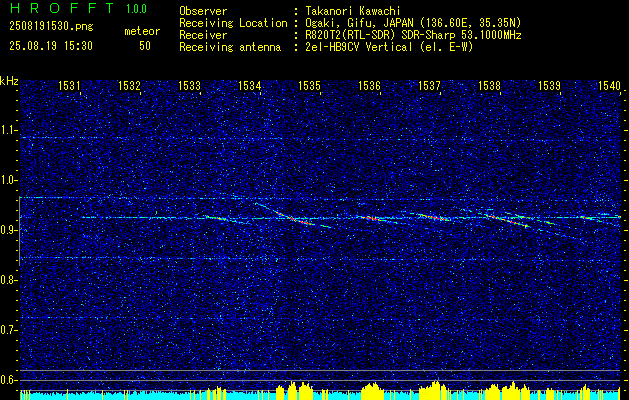The image size is (629, 400).
Task: Click the 1537 time axis marker
Action: pos(430,85)
